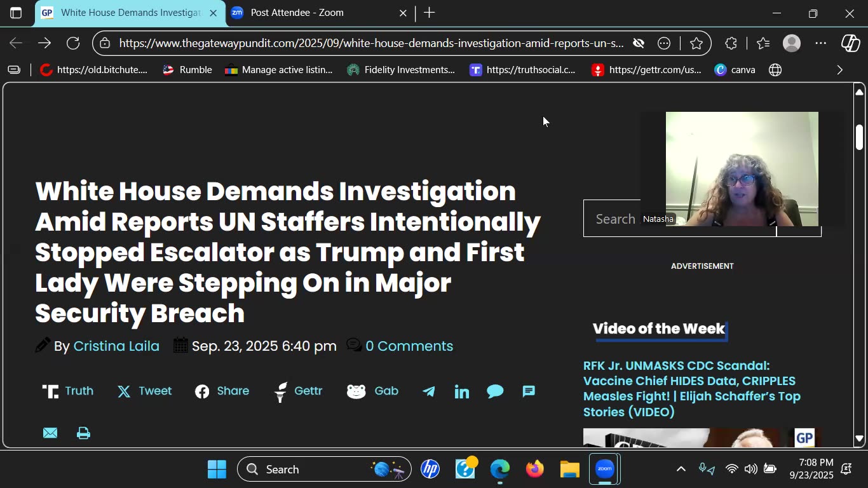868x488 pixels.
Task: Select the White House Demands Investigation tab
Action: pyautogui.click(x=130, y=13)
